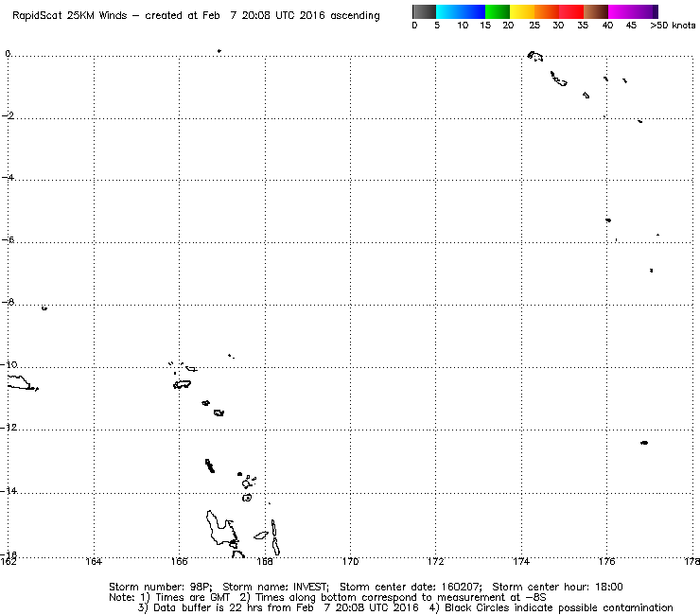Click the latitude axis label "-12"

tap(9, 428)
